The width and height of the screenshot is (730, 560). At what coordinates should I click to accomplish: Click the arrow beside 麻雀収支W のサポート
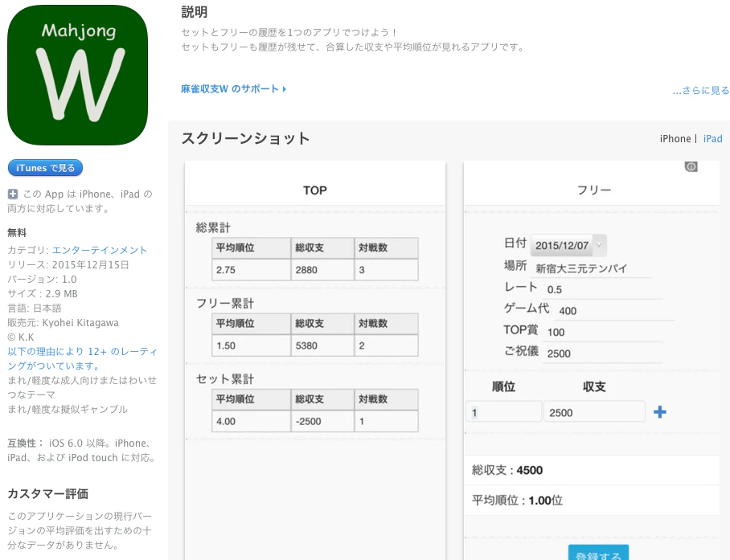283,89
